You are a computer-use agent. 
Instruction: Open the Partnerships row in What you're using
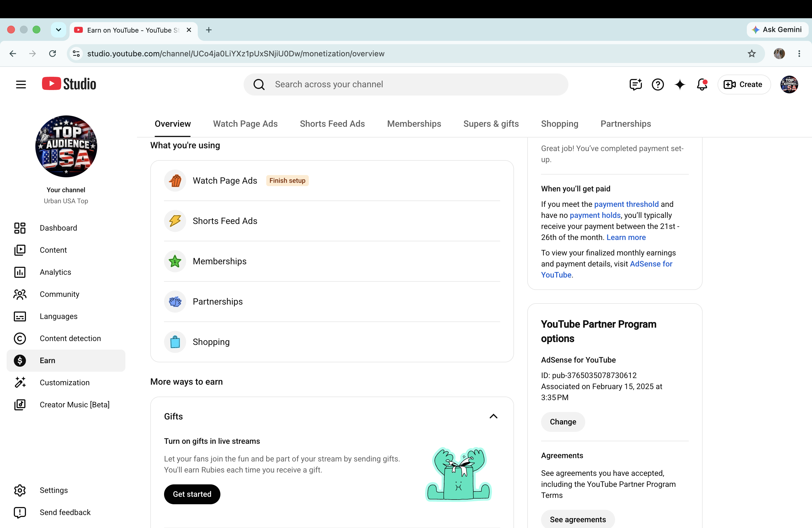pos(332,302)
